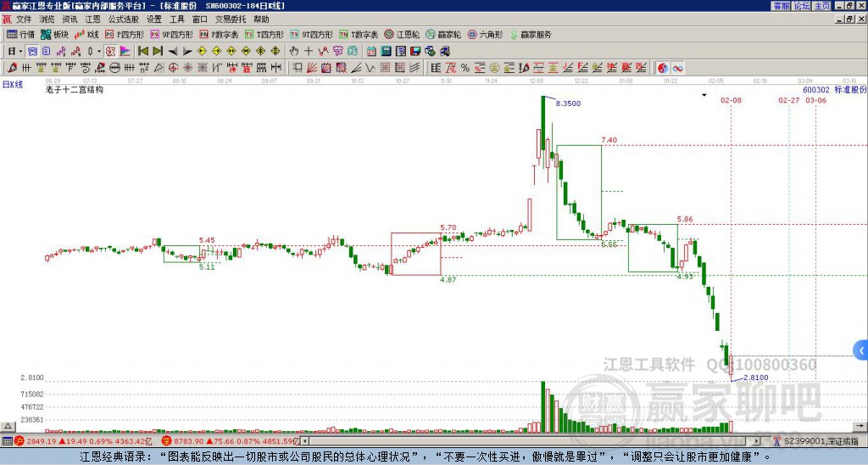Click the yin-yang red-blue icon

point(663,68)
